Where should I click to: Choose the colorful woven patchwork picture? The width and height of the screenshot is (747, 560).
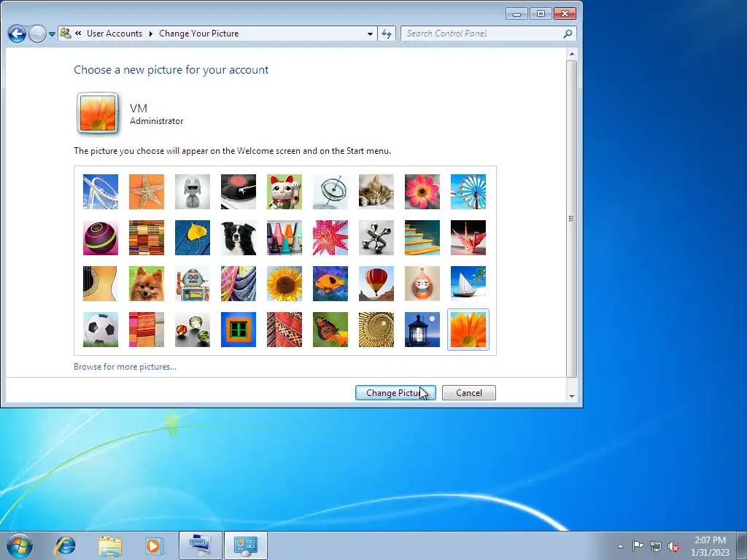146,238
